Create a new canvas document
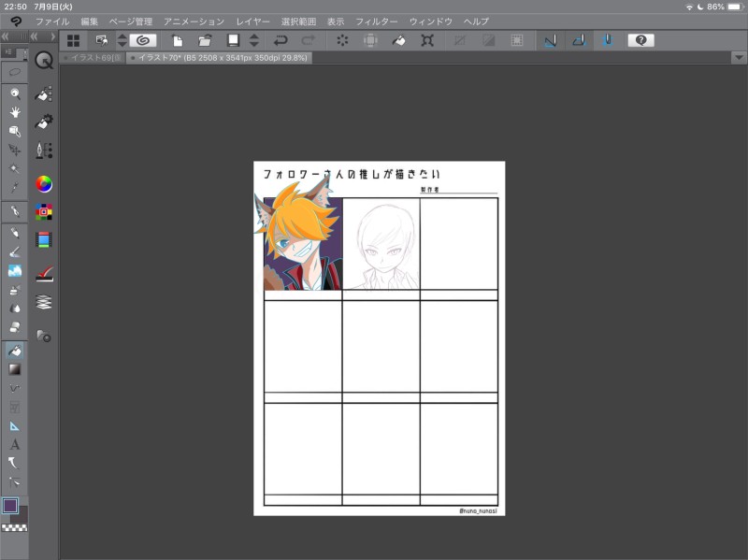This screenshot has width=748, height=560. pos(177,40)
